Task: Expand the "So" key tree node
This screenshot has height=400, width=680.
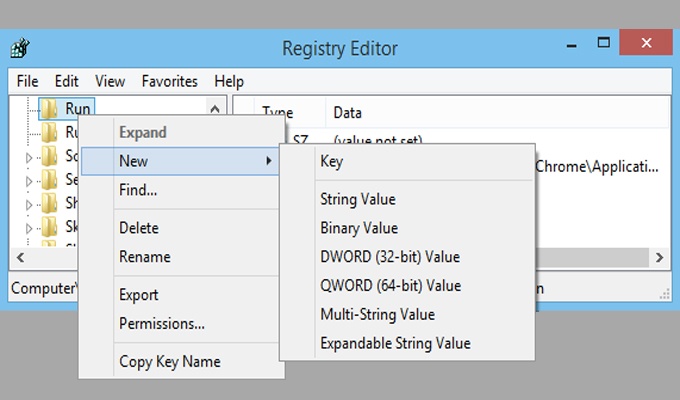Action: pos(29,156)
